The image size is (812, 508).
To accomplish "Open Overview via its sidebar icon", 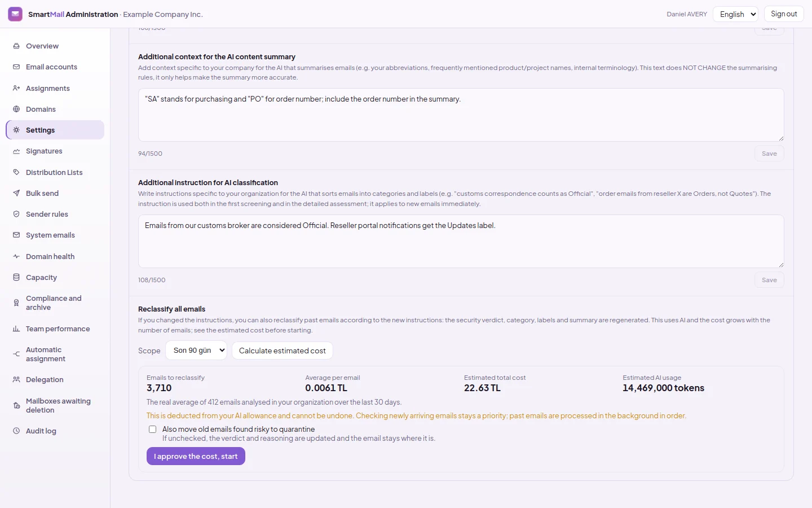I will 16,46.
